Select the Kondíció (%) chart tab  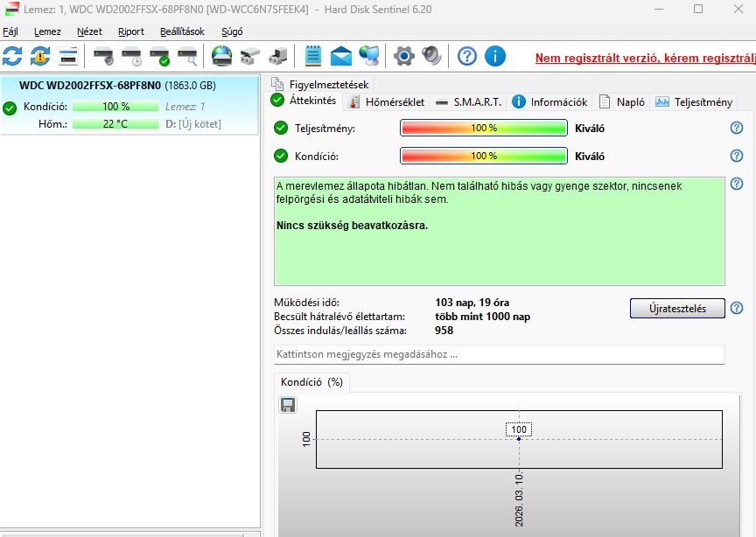coord(311,382)
